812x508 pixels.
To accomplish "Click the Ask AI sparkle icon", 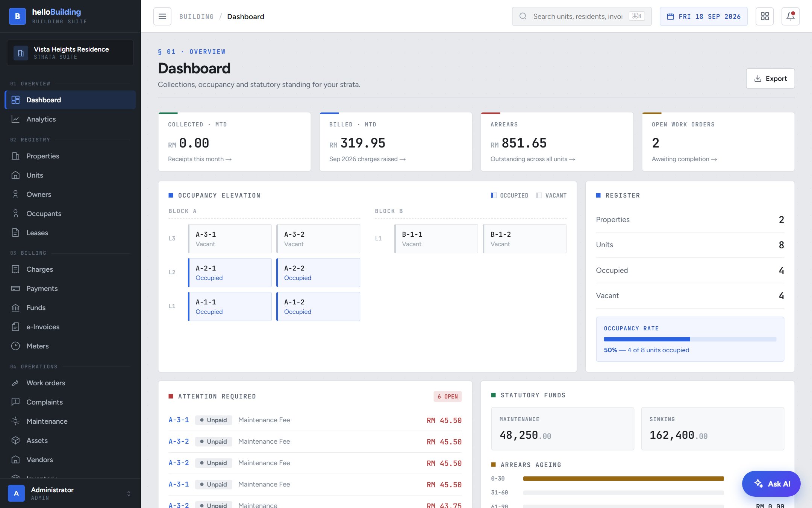I will coord(759,484).
